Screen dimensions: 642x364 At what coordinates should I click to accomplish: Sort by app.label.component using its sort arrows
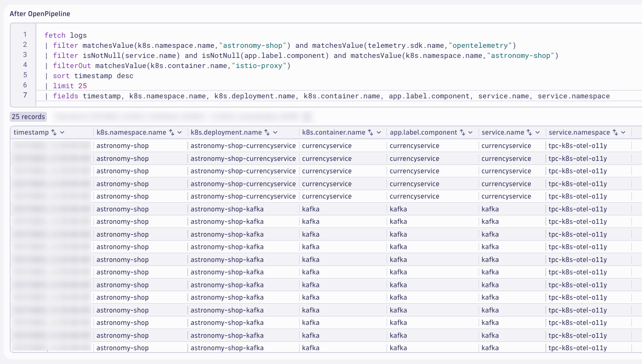(463, 132)
